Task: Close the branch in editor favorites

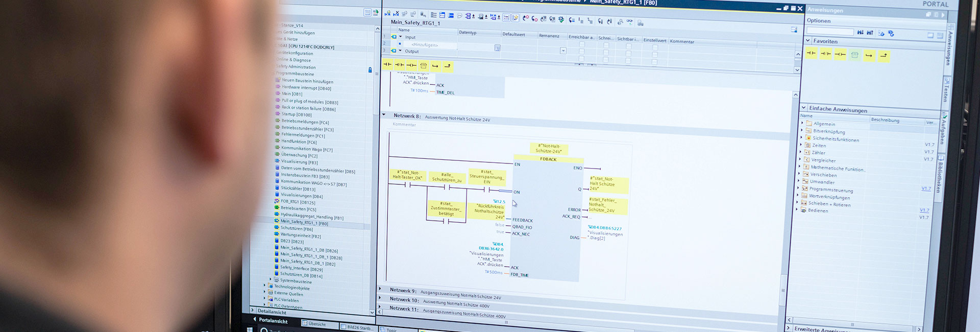Action: [x=447, y=66]
